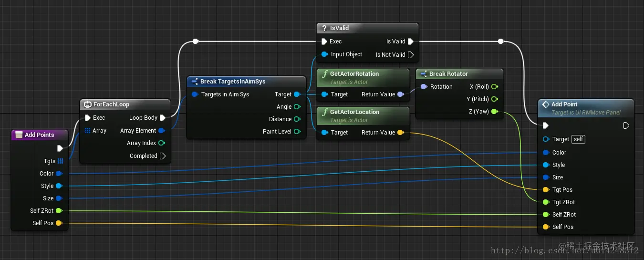Select the Break Rotator node title
This screenshot has width=644, height=260.
click(448, 74)
